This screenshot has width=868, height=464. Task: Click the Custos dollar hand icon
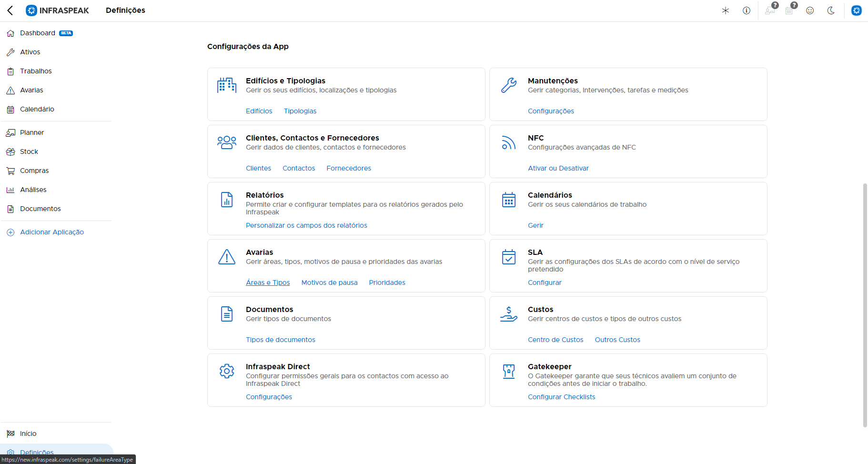pos(509,314)
